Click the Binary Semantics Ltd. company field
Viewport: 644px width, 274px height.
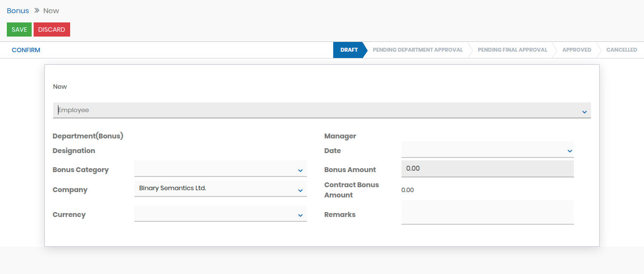click(214, 188)
